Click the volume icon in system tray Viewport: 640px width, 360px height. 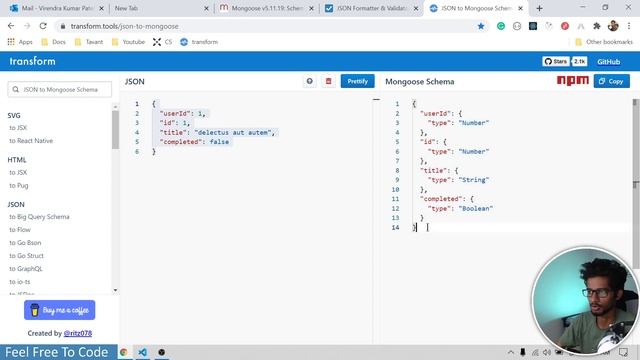547,352
